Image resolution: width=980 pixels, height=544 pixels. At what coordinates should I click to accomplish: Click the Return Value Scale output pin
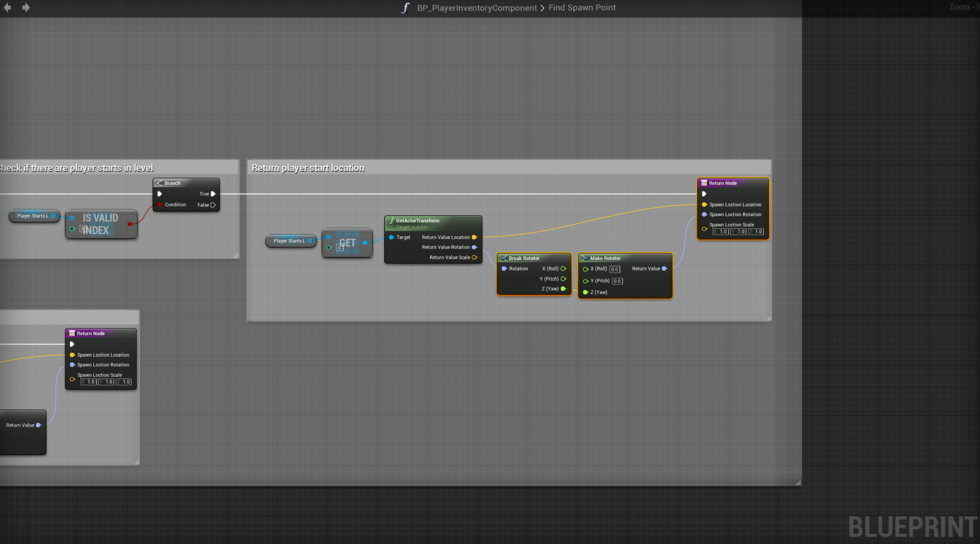(x=474, y=257)
